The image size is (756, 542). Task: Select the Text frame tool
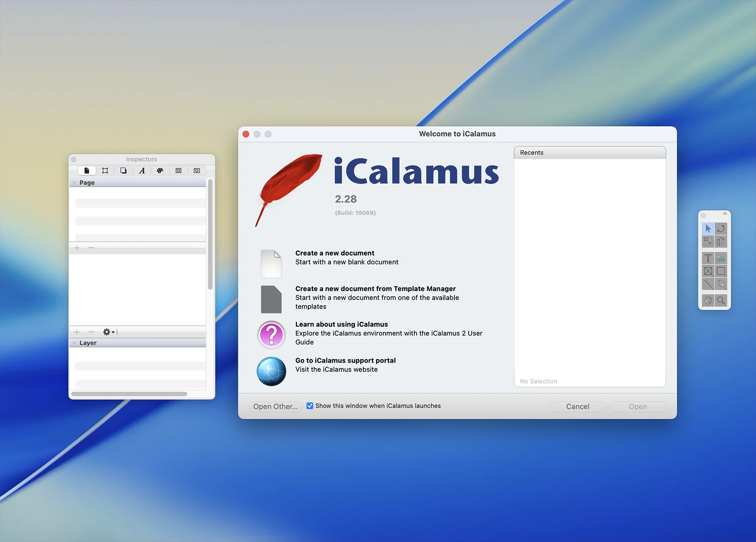tap(708, 258)
